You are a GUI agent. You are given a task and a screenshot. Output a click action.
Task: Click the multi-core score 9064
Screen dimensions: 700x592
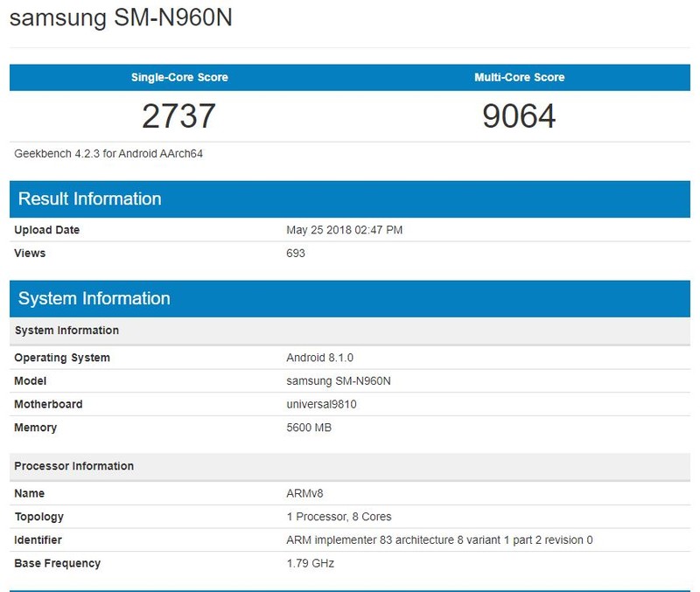click(x=518, y=114)
